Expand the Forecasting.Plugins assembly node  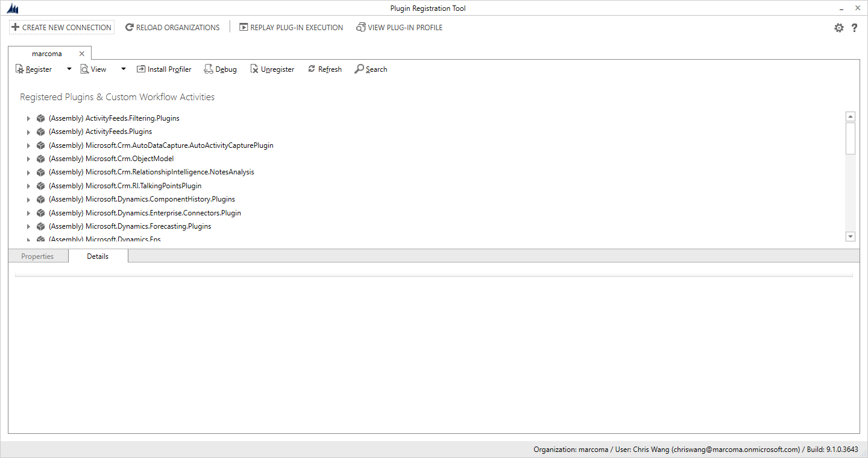pyautogui.click(x=28, y=226)
